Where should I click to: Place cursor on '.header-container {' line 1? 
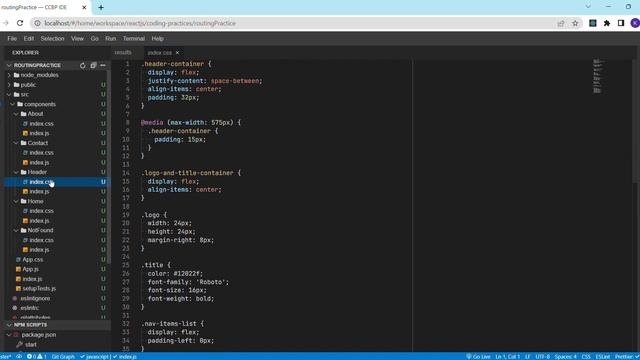pyautogui.click(x=176, y=64)
